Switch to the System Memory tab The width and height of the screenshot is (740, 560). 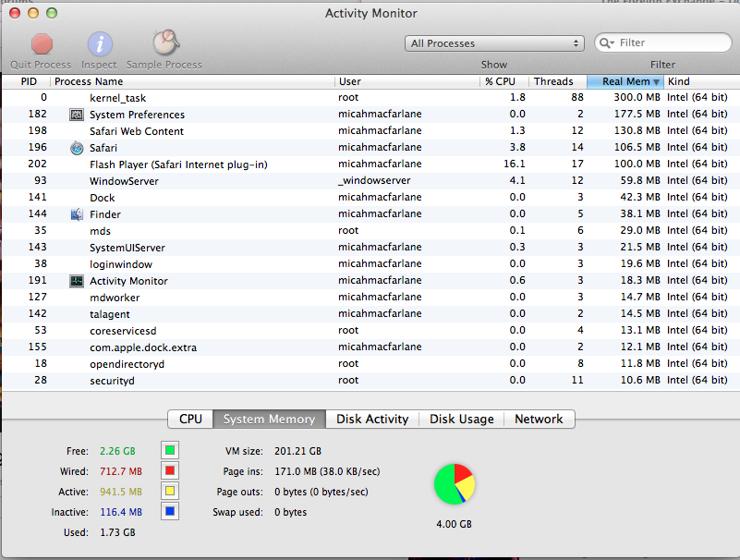coord(269,419)
